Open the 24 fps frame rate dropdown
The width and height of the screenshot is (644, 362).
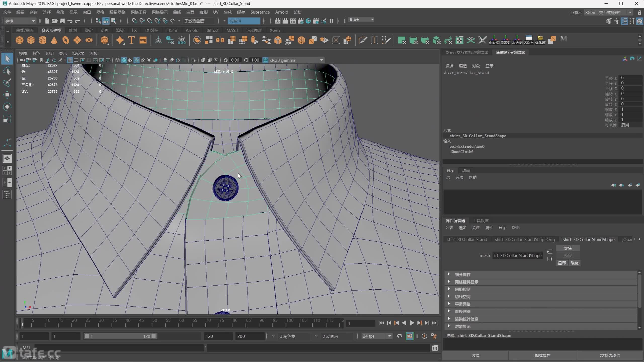[x=377, y=336]
